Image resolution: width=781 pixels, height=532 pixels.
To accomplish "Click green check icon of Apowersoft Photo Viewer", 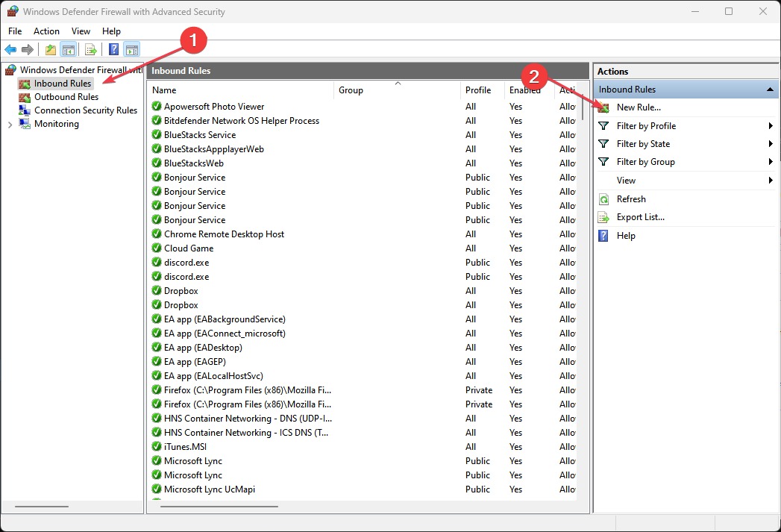I will (x=157, y=106).
